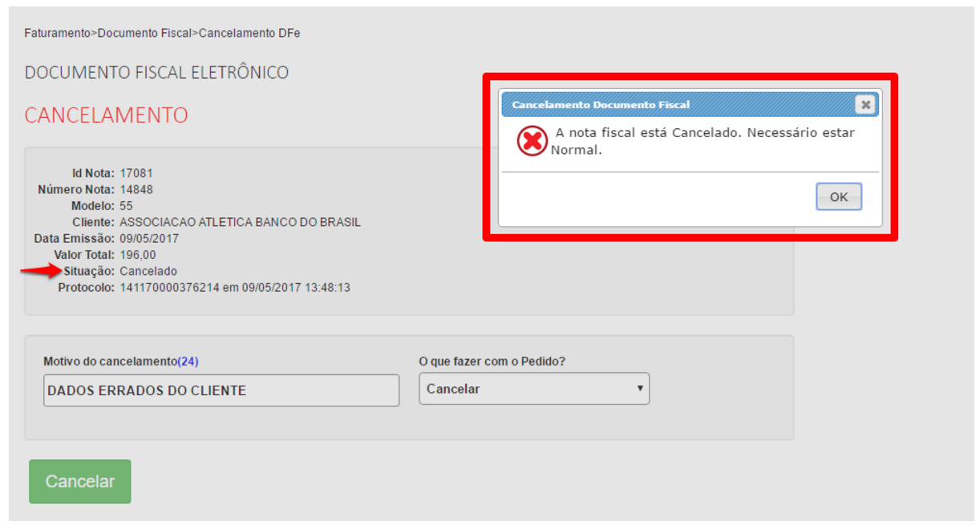Click the Valor Total amount 196,00

[137, 255]
